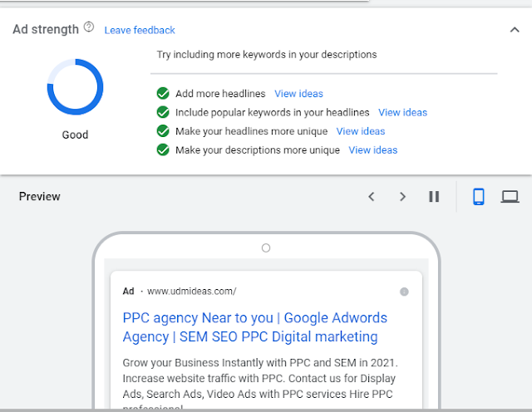Show the previous ad preview
The image size is (532, 412).
point(372,197)
